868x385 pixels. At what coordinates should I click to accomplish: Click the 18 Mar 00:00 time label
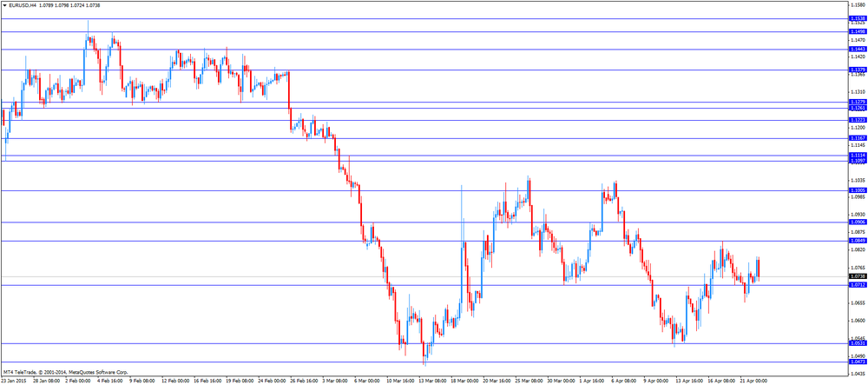click(465, 382)
